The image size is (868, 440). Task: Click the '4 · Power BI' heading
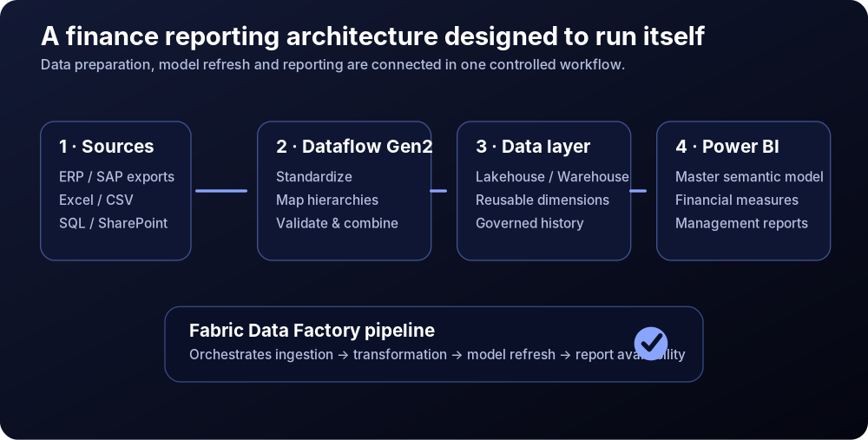click(x=727, y=147)
